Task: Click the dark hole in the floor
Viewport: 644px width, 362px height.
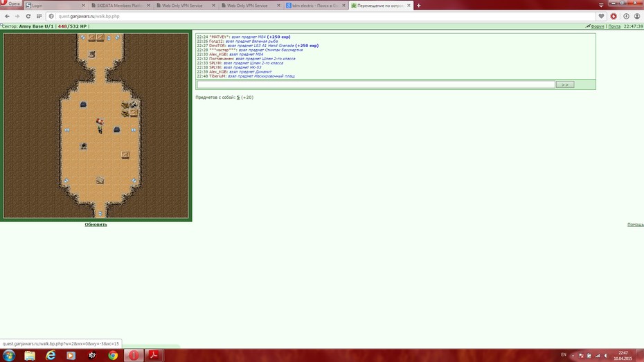Action: 83,146
